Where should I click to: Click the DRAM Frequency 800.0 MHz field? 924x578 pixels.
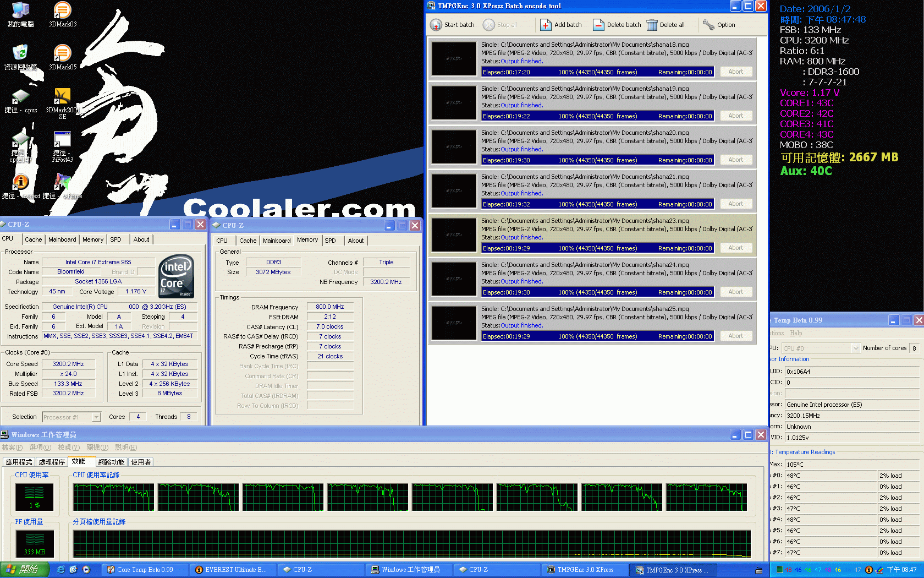point(330,307)
